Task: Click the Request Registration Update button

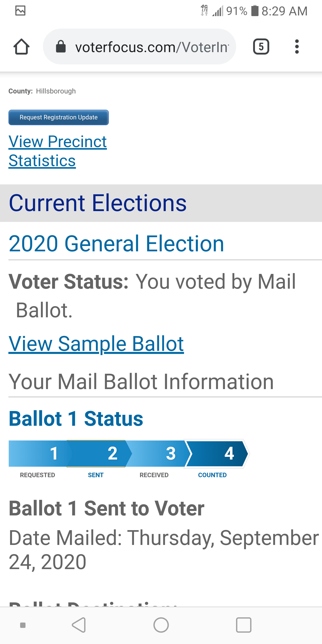Action: pos(59,117)
